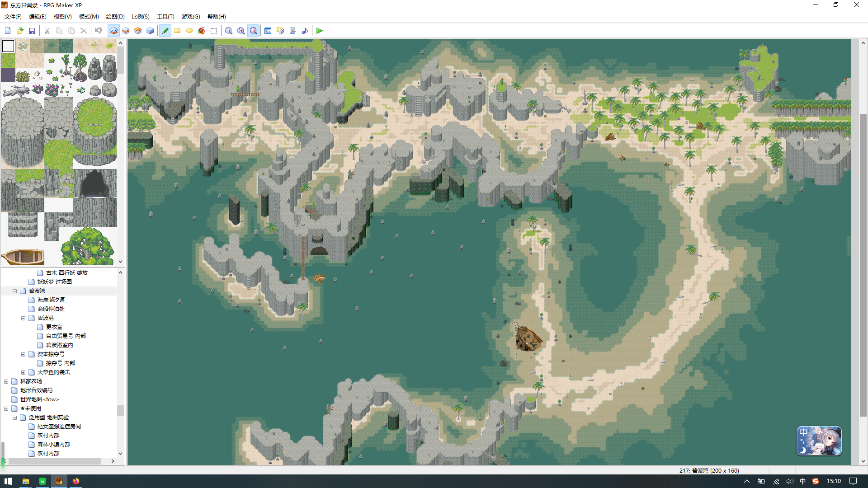
Task: Collapse the ★未使用 folder
Action: (x=6, y=408)
